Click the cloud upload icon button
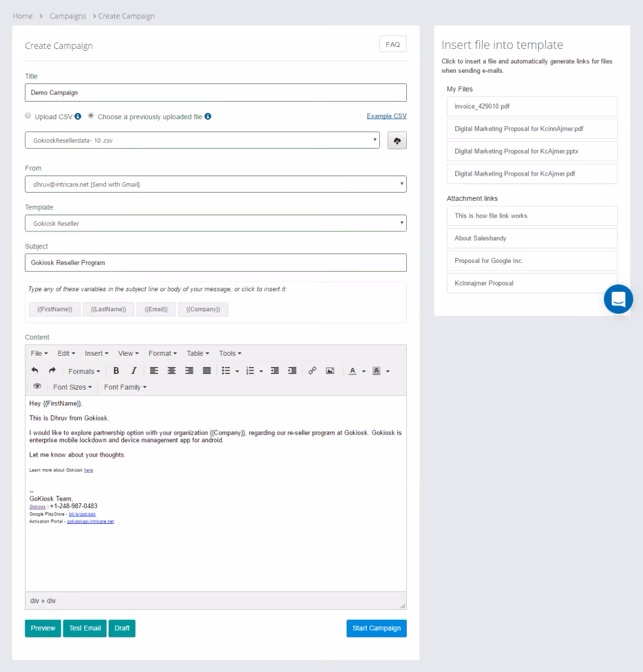The height and width of the screenshot is (672, 643). coord(397,141)
